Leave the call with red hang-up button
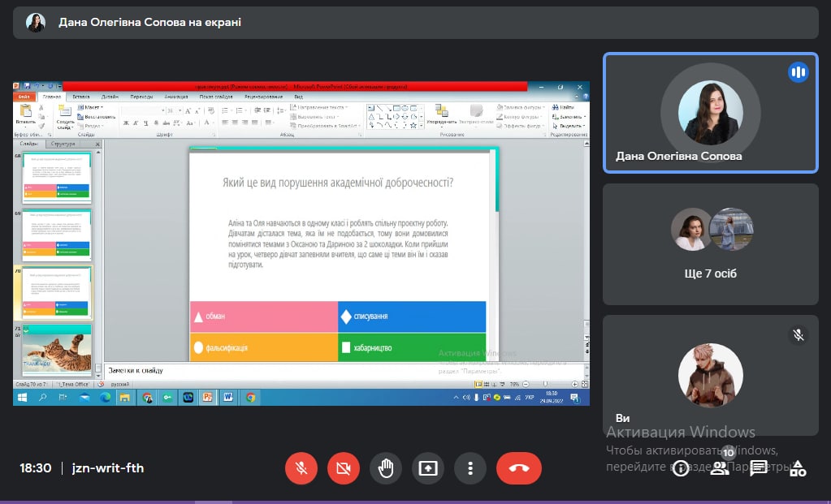The width and height of the screenshot is (831, 504). point(518,468)
